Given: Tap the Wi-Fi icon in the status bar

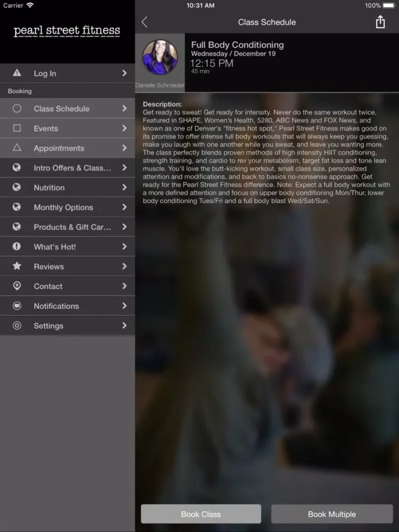Looking at the screenshot, I should [30, 5].
